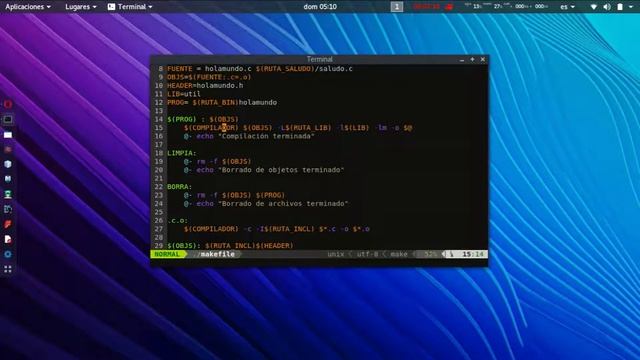
Task: Click OBJS=$(FUENTE:.c=.o) on line 9
Action: point(209,77)
